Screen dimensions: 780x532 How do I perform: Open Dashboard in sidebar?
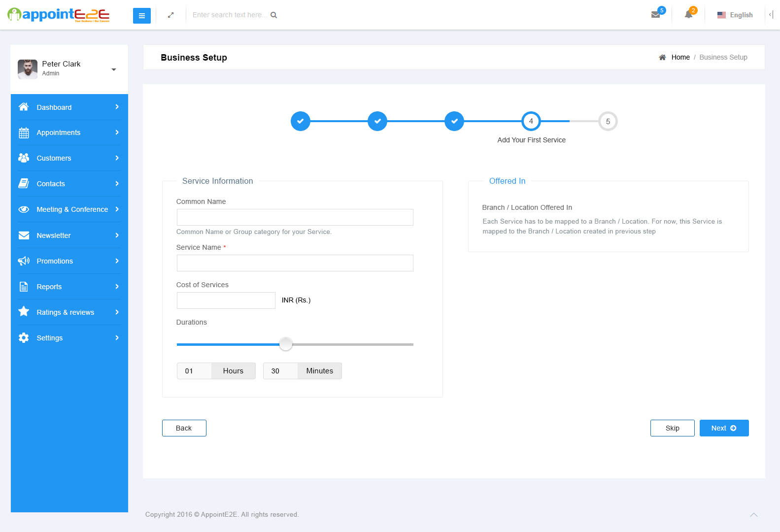pos(69,107)
